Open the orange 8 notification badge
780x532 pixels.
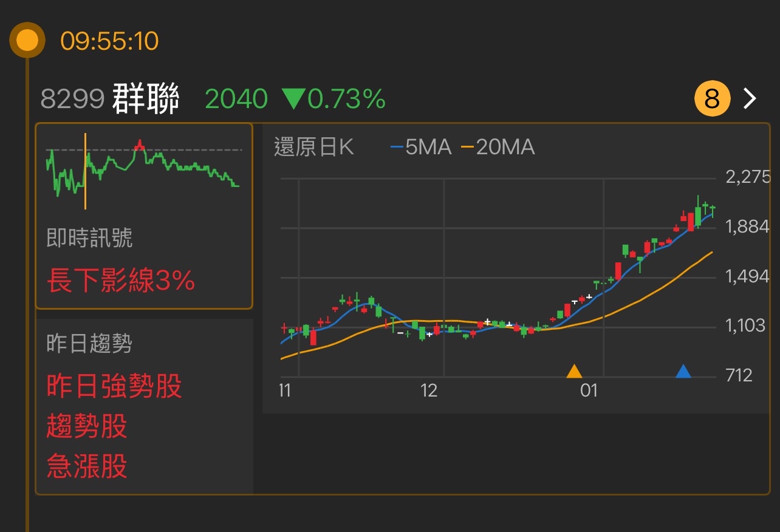(x=712, y=98)
